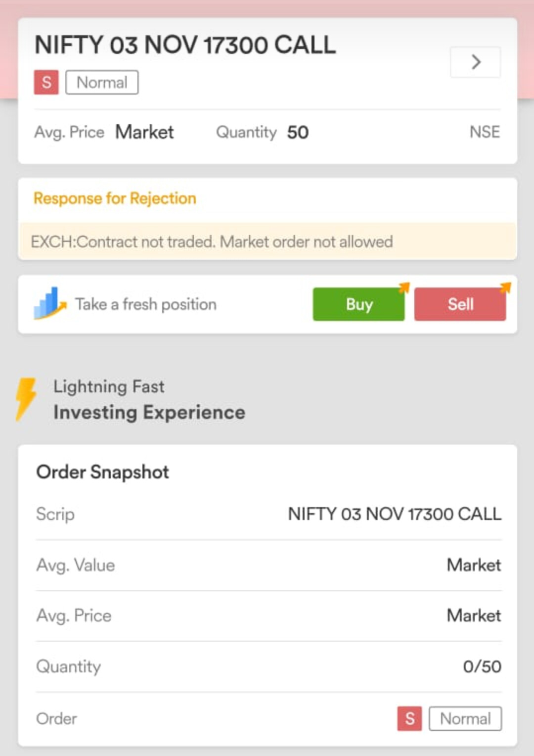Select the EXCH contract rejection message
This screenshot has width=534, height=756.
212,242
